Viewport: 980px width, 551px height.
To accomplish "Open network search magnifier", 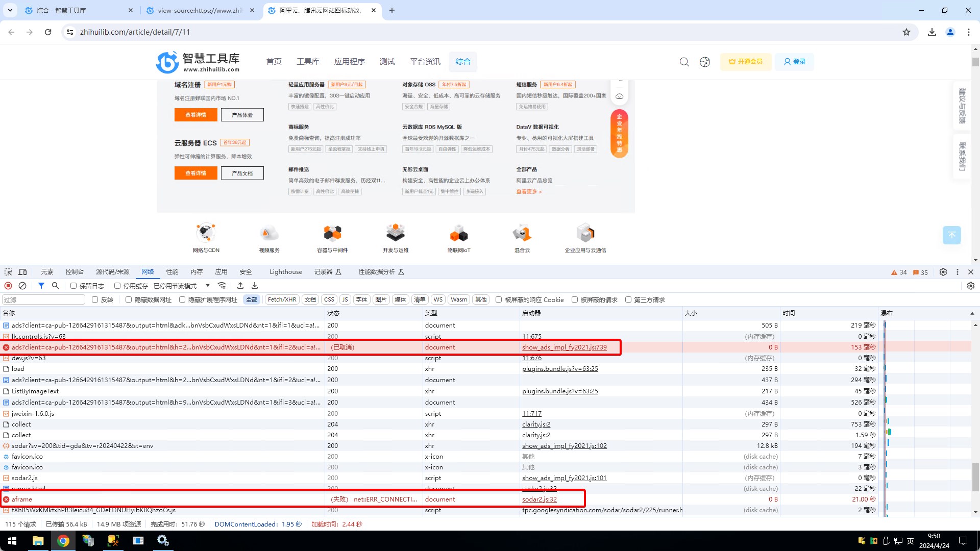I will 56,286.
